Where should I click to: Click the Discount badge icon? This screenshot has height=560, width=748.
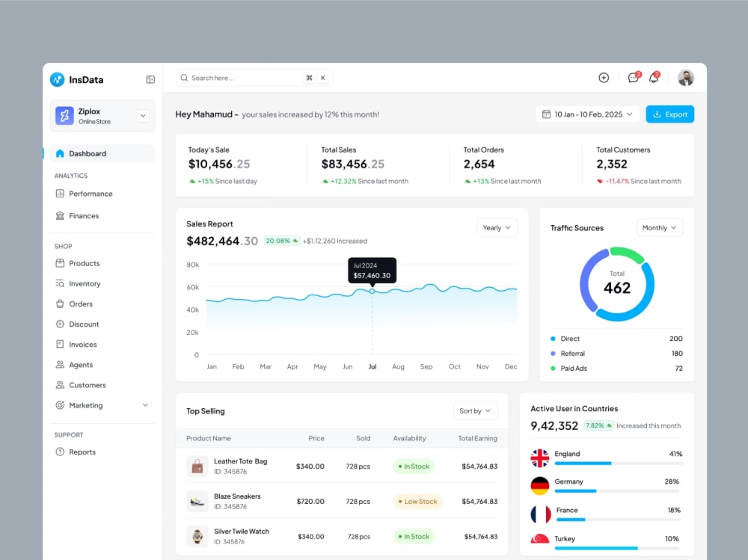pos(60,324)
